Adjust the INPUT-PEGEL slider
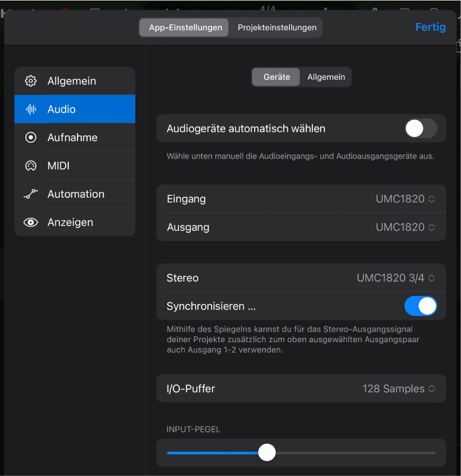Image resolution: width=461 pixels, height=476 pixels. click(x=267, y=452)
